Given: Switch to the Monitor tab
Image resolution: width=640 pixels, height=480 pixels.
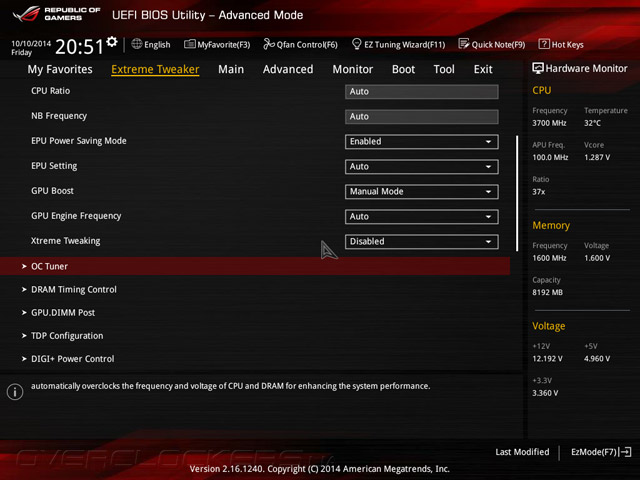Looking at the screenshot, I should [353, 69].
